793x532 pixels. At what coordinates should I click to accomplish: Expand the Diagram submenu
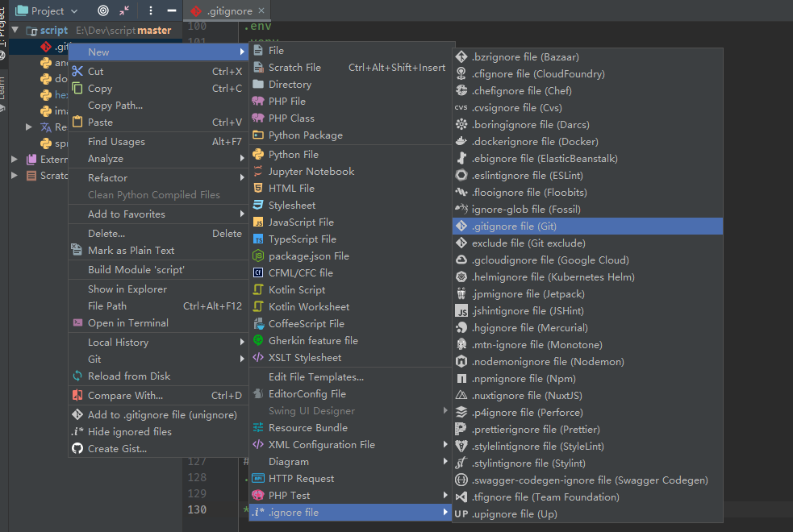click(x=350, y=461)
